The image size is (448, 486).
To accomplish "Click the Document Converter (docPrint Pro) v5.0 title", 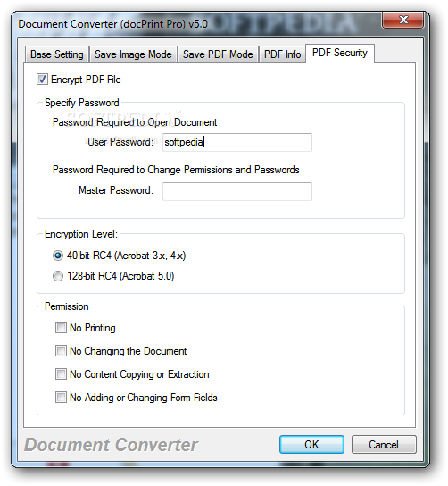I will pos(113,24).
